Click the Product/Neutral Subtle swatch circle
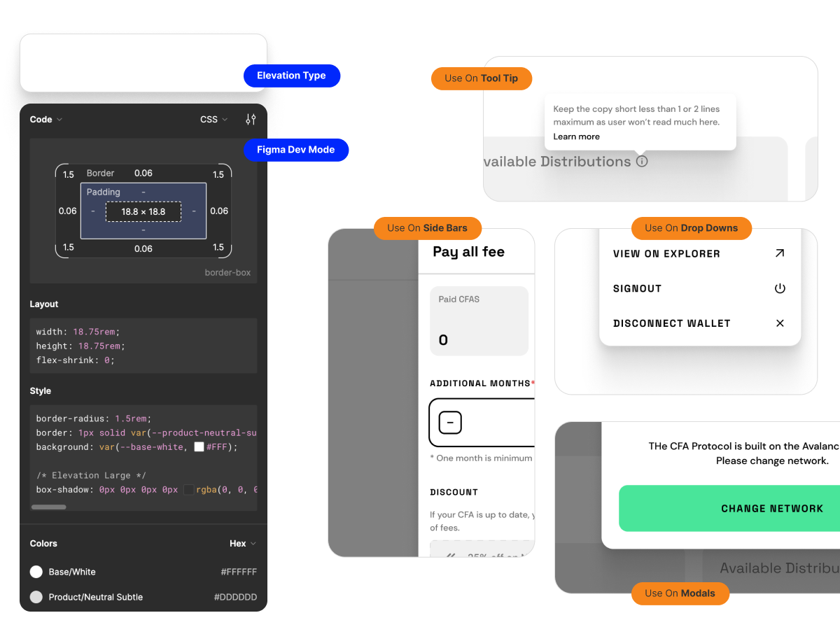This screenshot has width=840, height=641. 36,597
